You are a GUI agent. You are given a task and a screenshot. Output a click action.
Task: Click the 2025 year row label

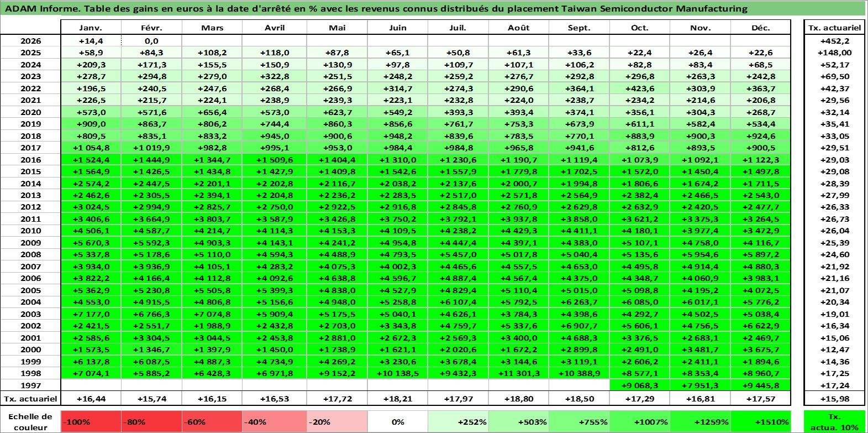tap(30, 53)
